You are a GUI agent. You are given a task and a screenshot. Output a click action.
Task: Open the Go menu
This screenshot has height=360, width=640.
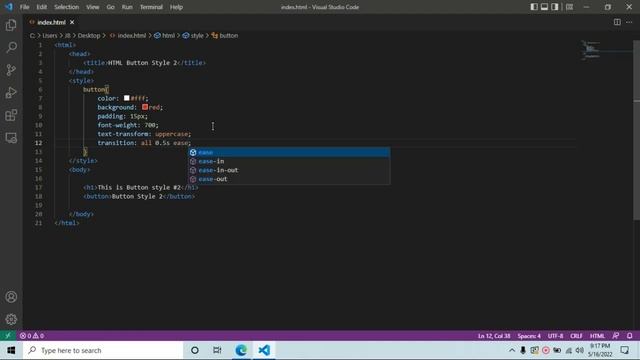pos(110,7)
